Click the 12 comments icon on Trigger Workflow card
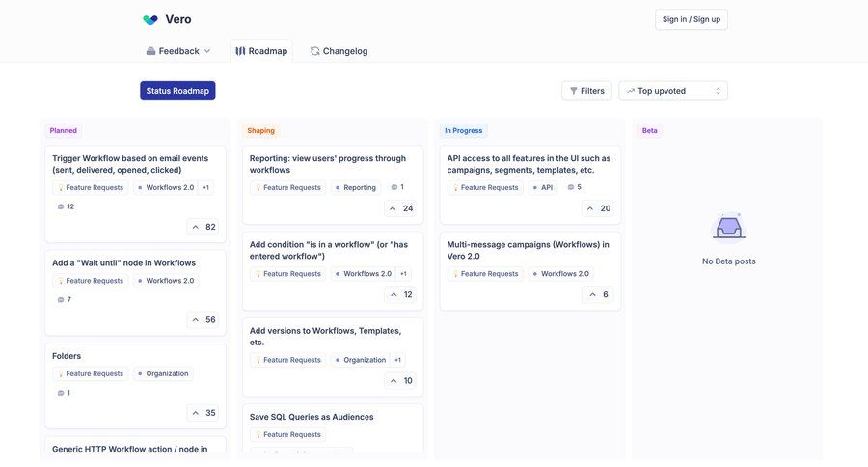The width and height of the screenshot is (868, 467). tap(66, 206)
